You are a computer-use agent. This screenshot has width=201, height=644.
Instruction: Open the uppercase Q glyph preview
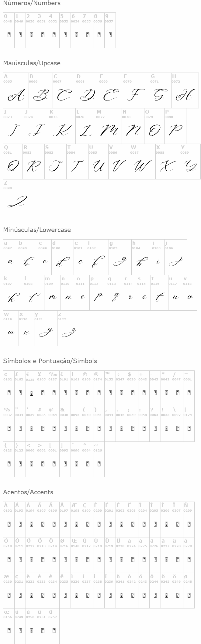pos(13,166)
